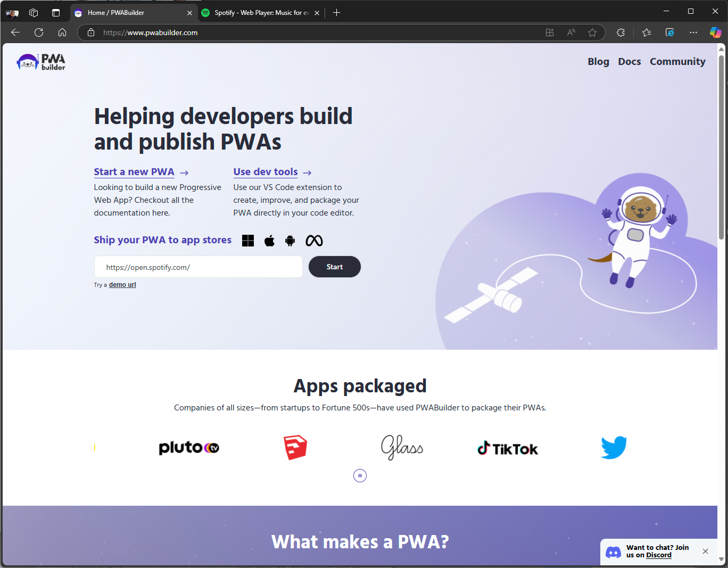Dismiss the Discord chat popup
Image resolution: width=728 pixels, height=568 pixels.
(x=705, y=551)
